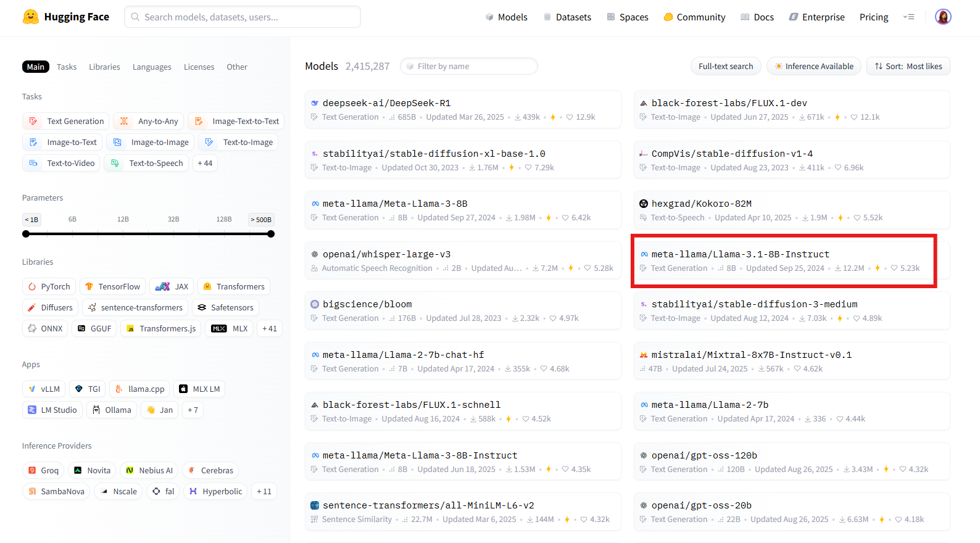Viewport: 980px width, 543px height.
Task: Filter by TGI app
Action: (88, 389)
